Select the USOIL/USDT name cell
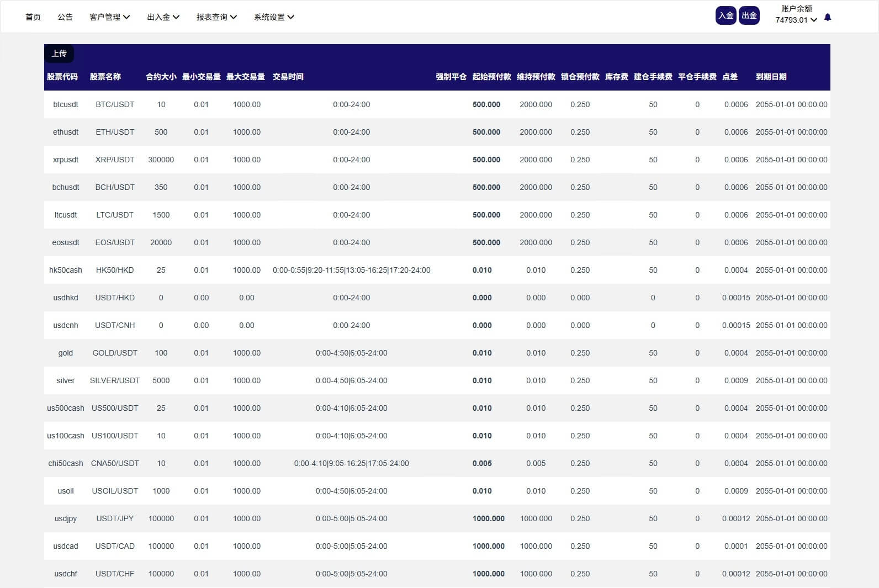This screenshot has width=879, height=588. (x=115, y=491)
